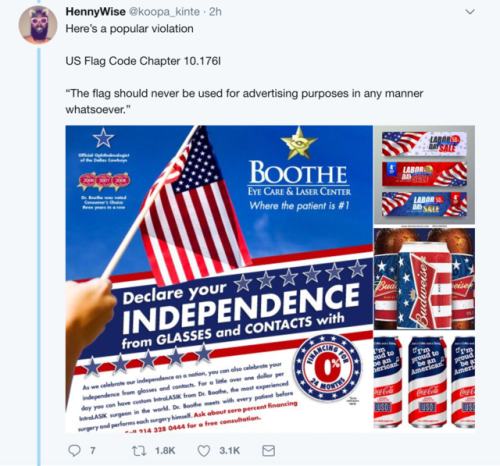Share tweet via envelope message icon
The width and height of the screenshot is (500, 466).
coord(268,451)
